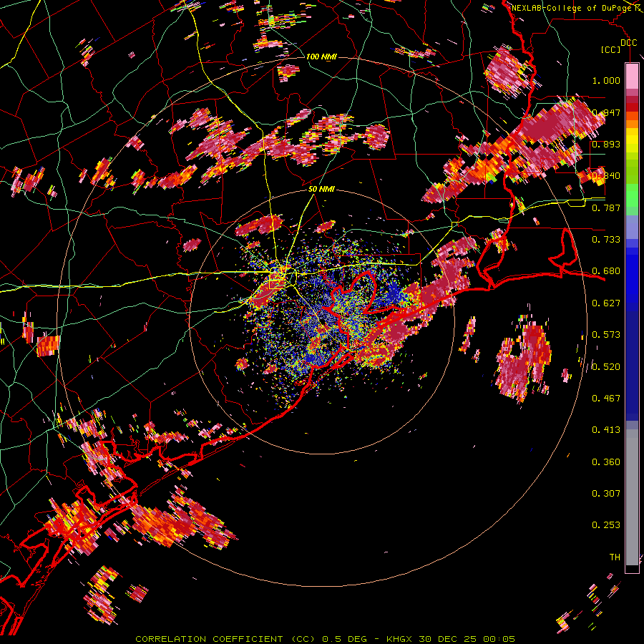Click the 00:05 timestamp in the caption
Viewport: 644px width, 644px height.
[x=498, y=639]
